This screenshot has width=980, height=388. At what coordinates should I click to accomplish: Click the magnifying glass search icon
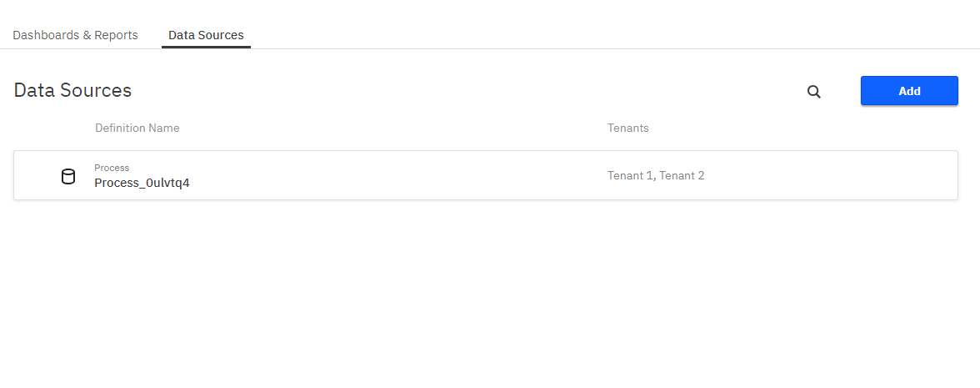tap(814, 92)
